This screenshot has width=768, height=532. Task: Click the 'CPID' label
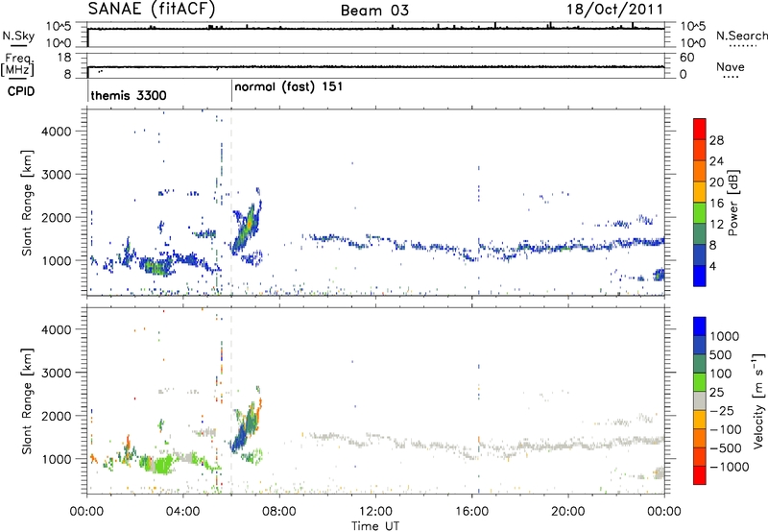click(x=21, y=91)
